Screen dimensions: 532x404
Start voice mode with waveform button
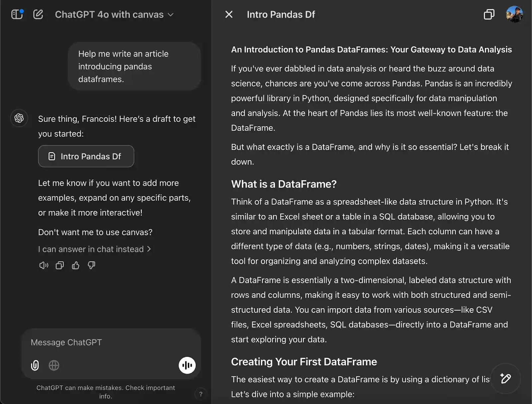pyautogui.click(x=187, y=365)
